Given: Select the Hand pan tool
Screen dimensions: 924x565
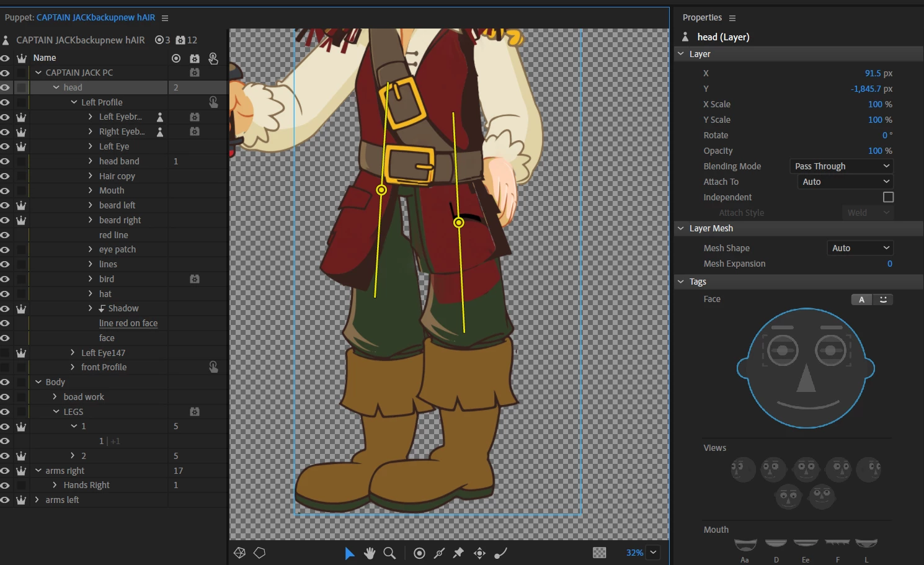Looking at the screenshot, I should [370, 553].
